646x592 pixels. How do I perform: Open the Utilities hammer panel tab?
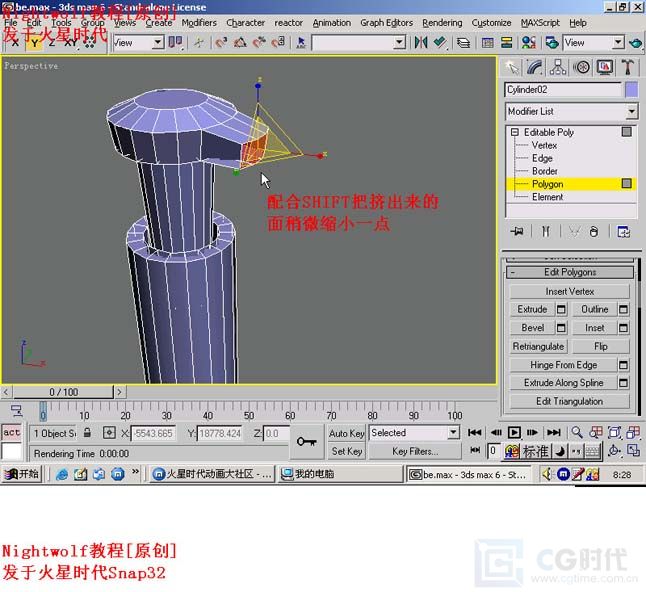pyautogui.click(x=627, y=67)
